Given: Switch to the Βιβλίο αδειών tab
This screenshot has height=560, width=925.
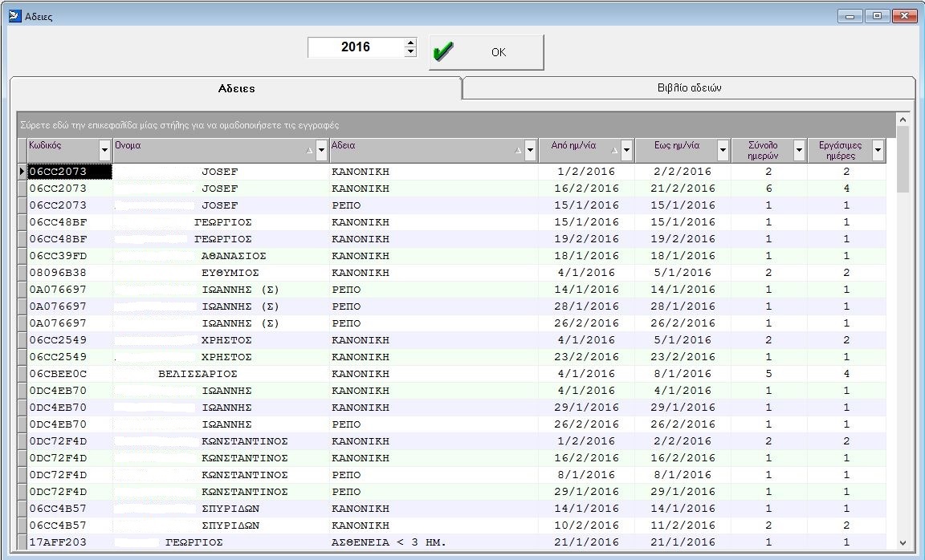Looking at the screenshot, I should tap(689, 88).
